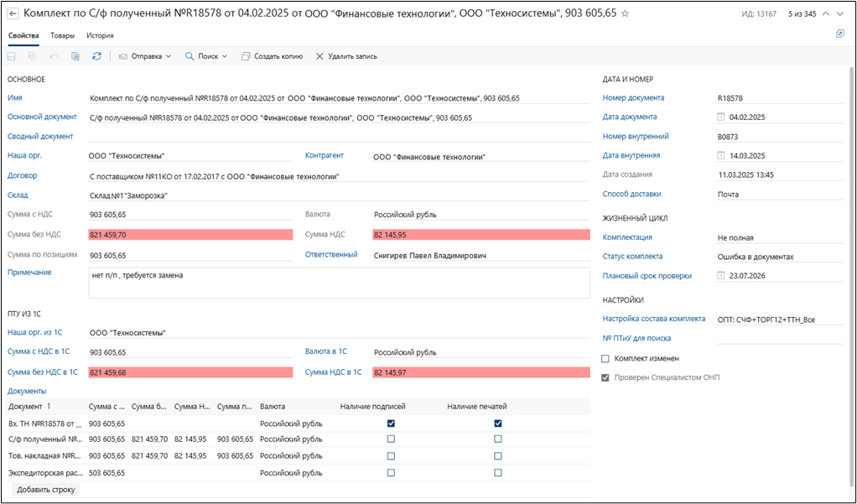Click the Создать копию button
Screen dimensions: 857x504
272,56
